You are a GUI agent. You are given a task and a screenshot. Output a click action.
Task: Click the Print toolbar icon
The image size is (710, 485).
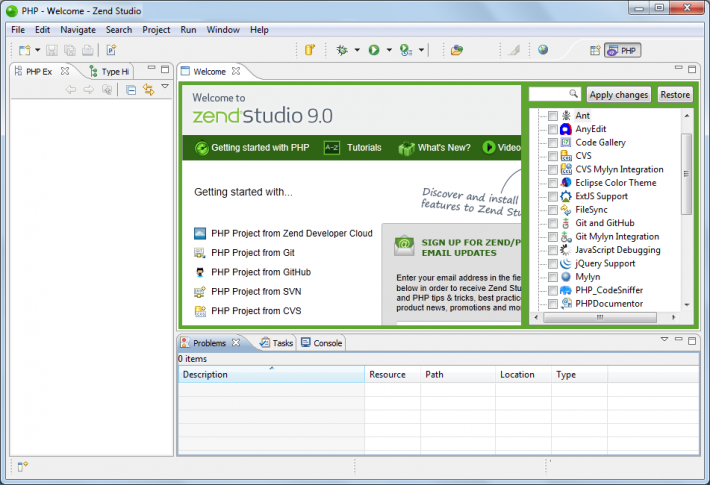pos(88,50)
